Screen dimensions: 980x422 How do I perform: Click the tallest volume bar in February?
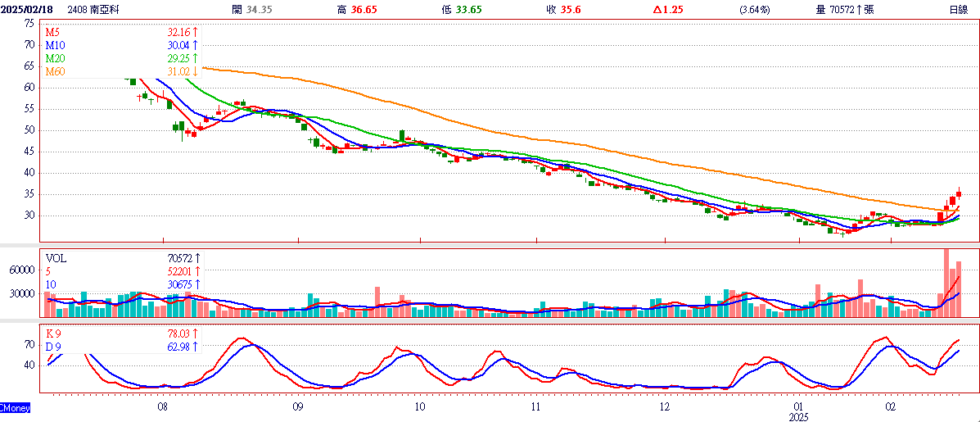click(x=946, y=283)
